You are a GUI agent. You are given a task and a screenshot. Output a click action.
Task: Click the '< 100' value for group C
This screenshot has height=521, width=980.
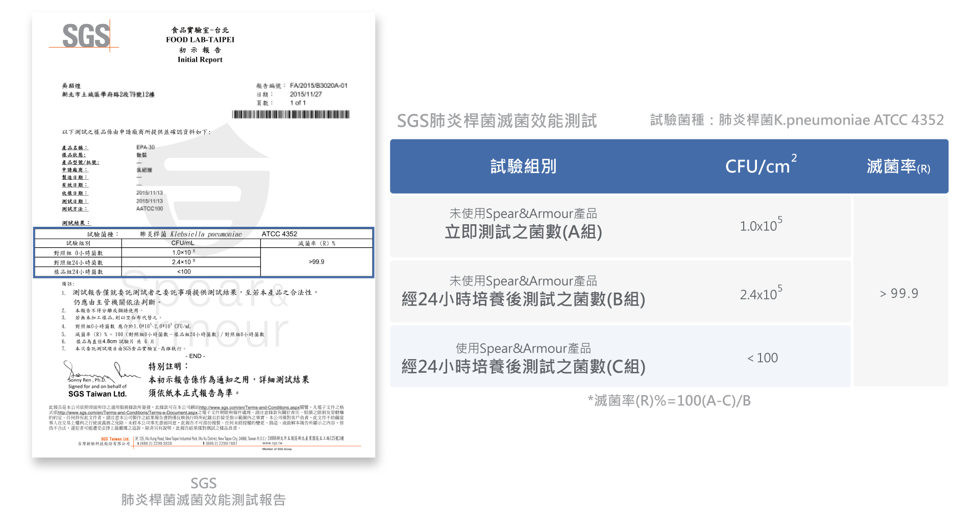pos(763,358)
